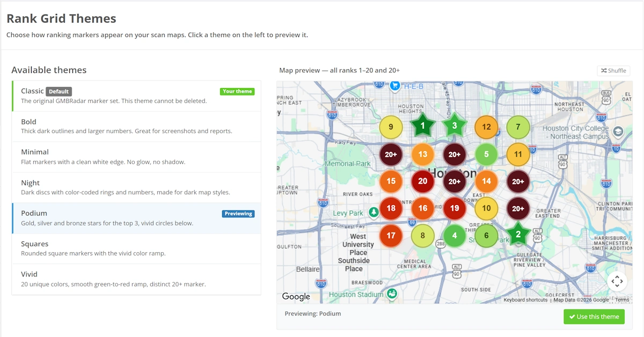The height and width of the screenshot is (337, 644).
Task: Click the 20+ marker right of rank 10
Action: tap(518, 208)
